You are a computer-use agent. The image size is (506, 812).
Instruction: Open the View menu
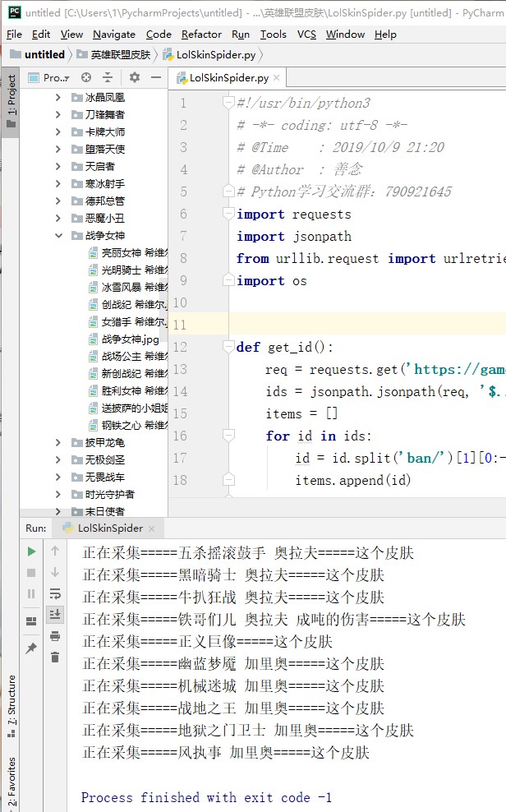point(71,35)
